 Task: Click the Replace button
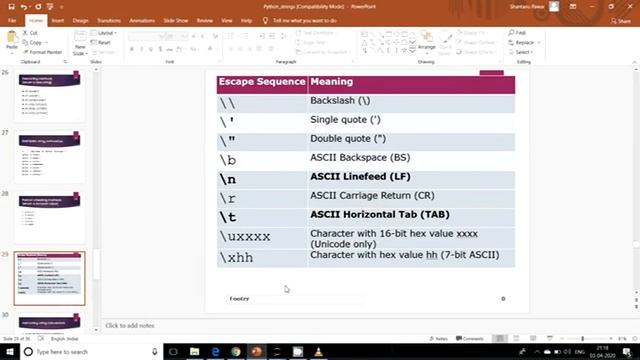click(x=521, y=42)
